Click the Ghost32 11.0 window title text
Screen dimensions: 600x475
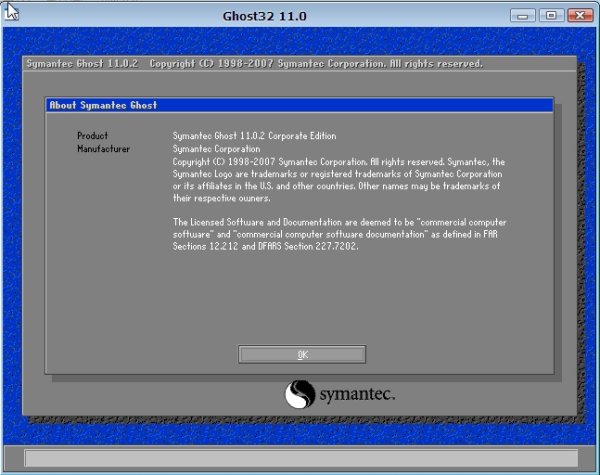click(x=268, y=16)
